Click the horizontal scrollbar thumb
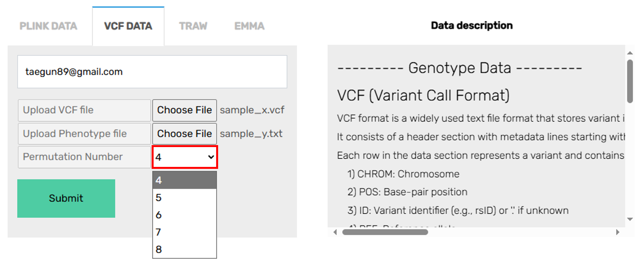Viewport: 644px width, 267px height. point(385,232)
